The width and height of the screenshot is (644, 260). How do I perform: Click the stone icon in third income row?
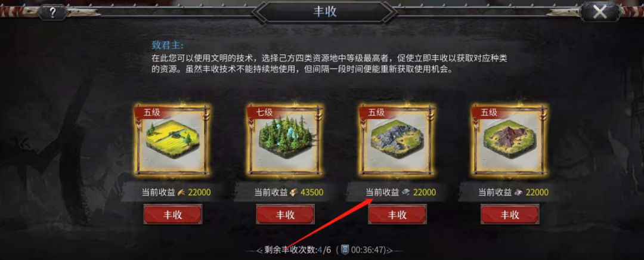[x=406, y=192]
